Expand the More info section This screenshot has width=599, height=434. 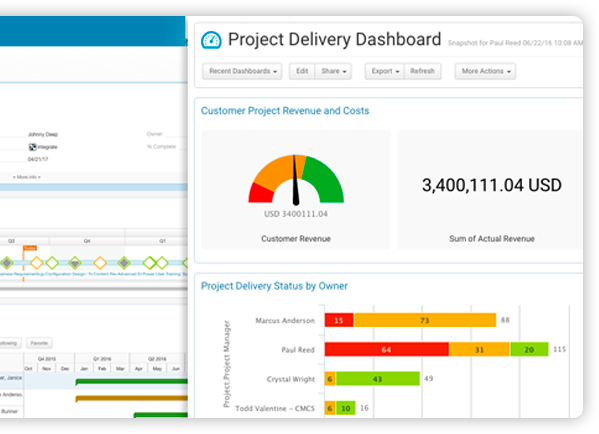pos(26,177)
